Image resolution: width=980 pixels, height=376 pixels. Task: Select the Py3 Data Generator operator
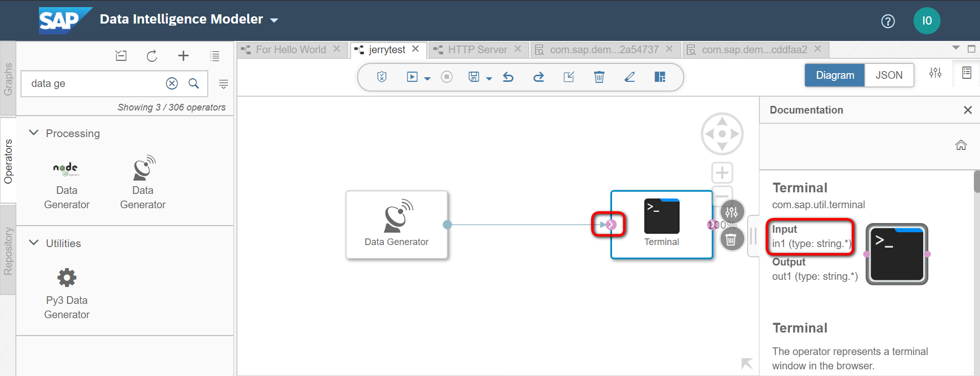(67, 294)
